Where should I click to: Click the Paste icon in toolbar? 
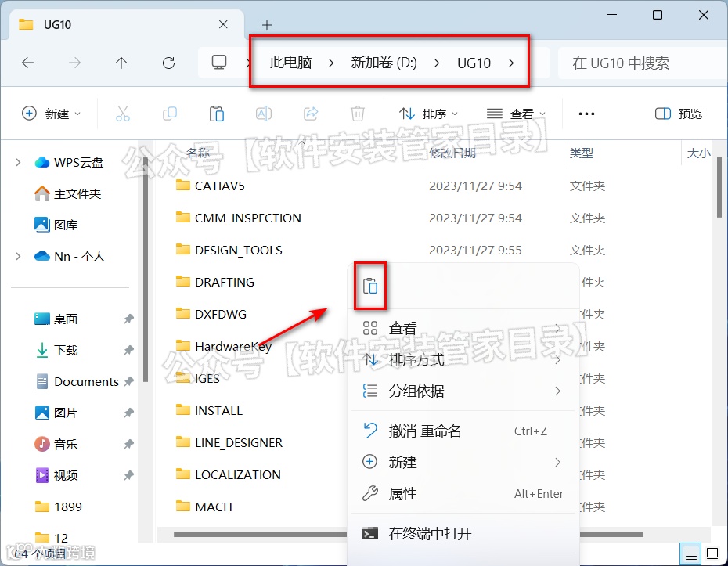(x=216, y=114)
